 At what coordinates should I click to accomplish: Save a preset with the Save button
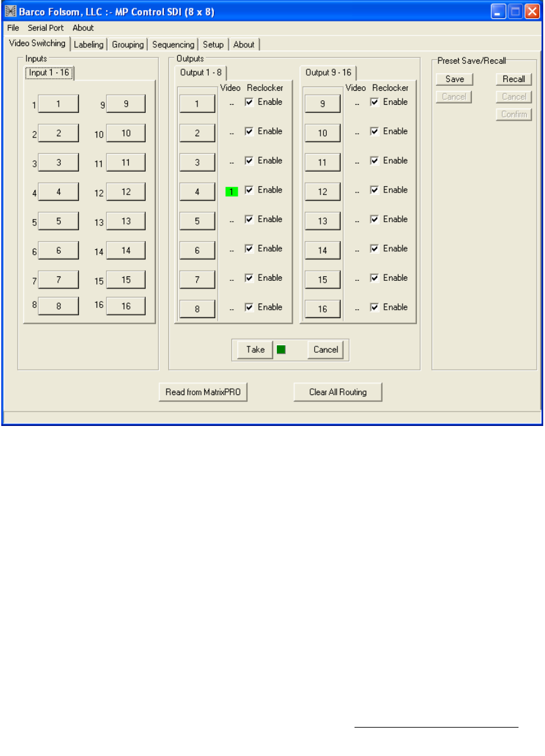coord(454,79)
